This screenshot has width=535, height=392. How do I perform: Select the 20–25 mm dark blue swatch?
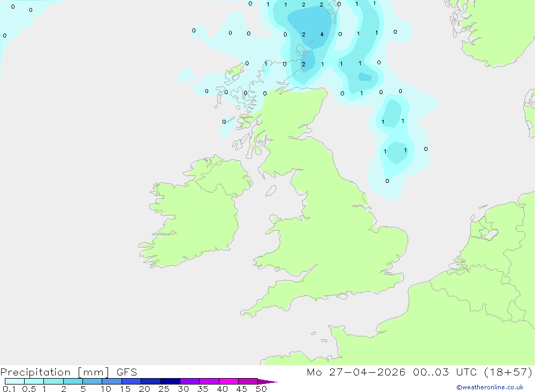pos(151,381)
